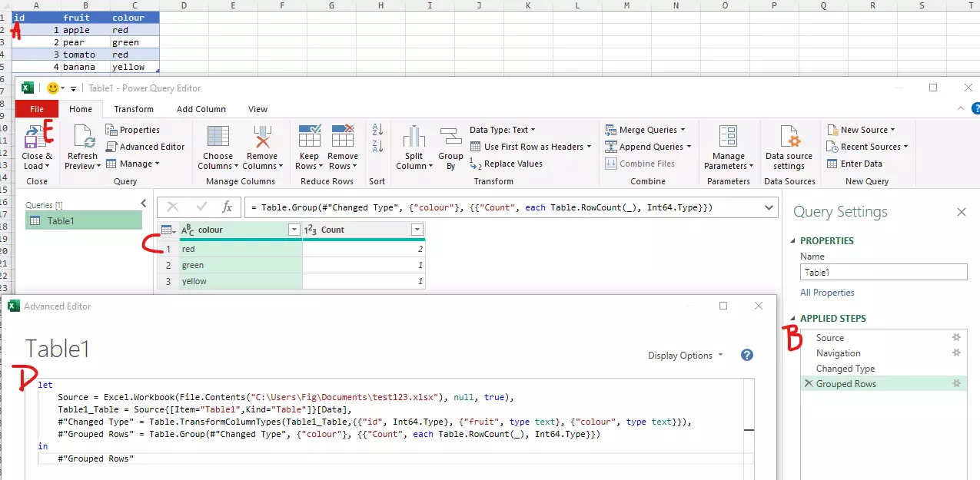Collapse the Queries pane
This screenshot has height=480, width=980.
point(143,203)
